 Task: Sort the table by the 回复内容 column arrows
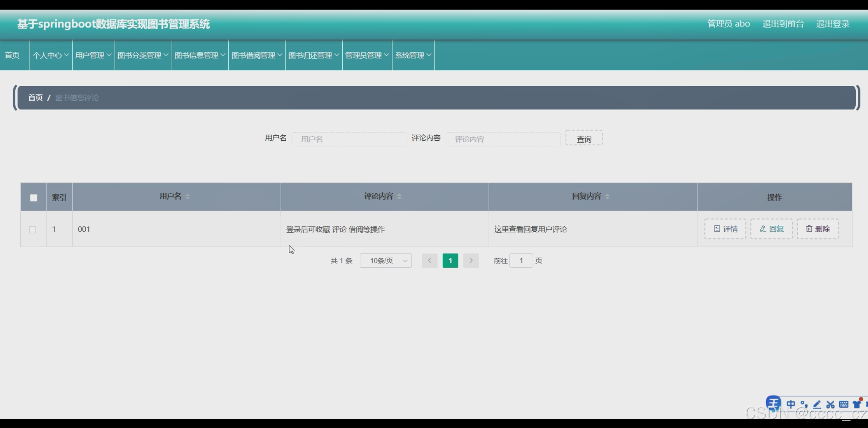coord(607,197)
